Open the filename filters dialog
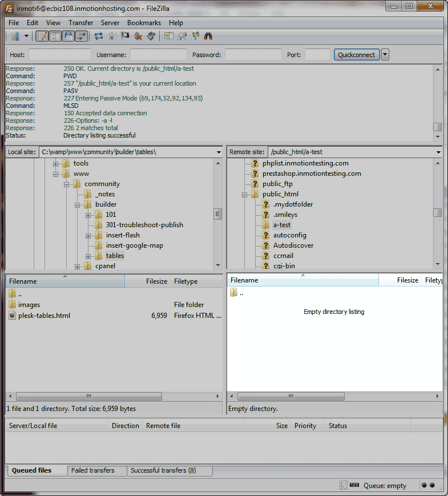This screenshot has height=496, width=448. tap(168, 36)
